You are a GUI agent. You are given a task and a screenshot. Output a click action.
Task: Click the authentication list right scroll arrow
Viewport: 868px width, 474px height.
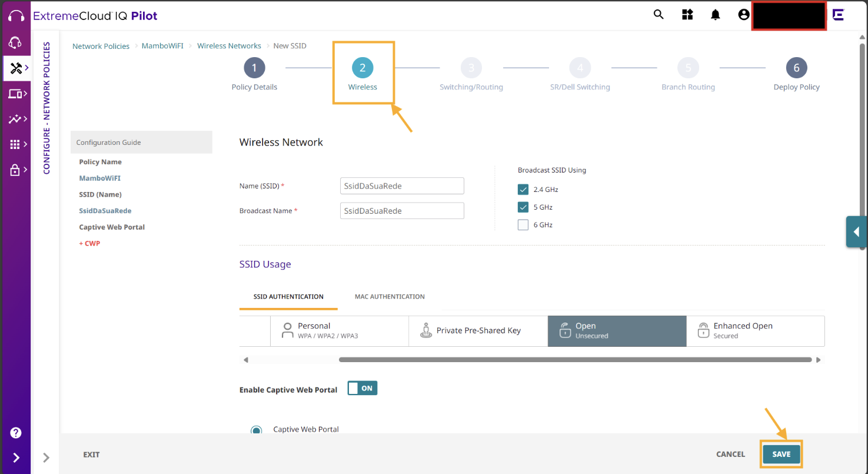pyautogui.click(x=818, y=360)
